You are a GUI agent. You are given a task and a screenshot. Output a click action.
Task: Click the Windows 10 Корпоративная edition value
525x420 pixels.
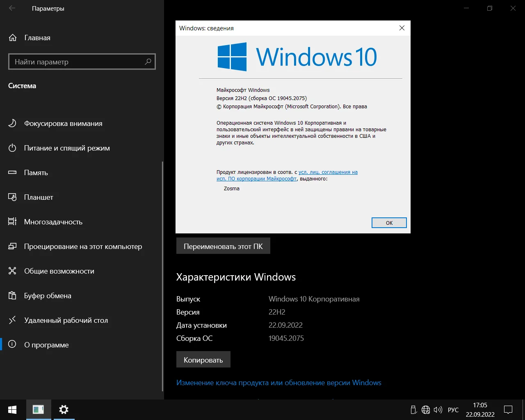tap(314, 299)
